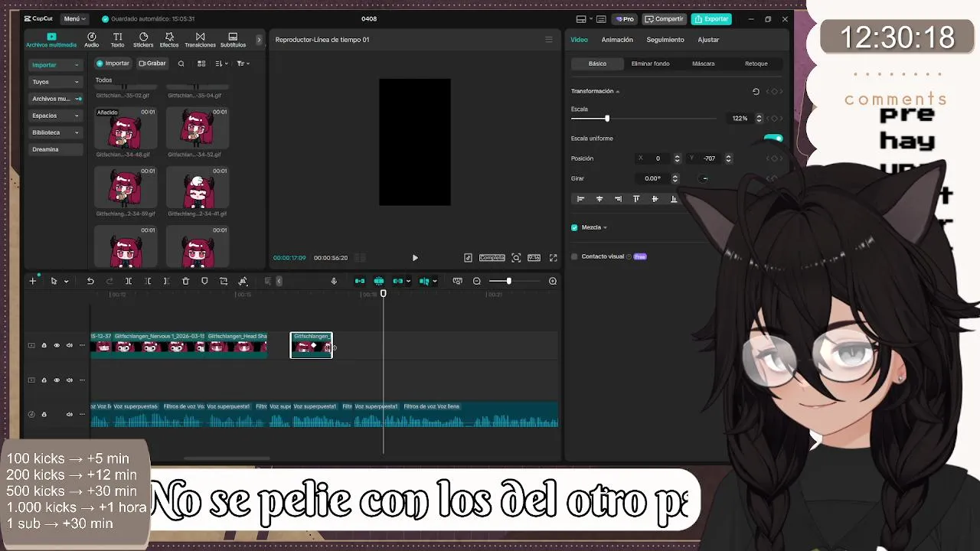Uncheck the Mezcla checkbox

pos(574,227)
